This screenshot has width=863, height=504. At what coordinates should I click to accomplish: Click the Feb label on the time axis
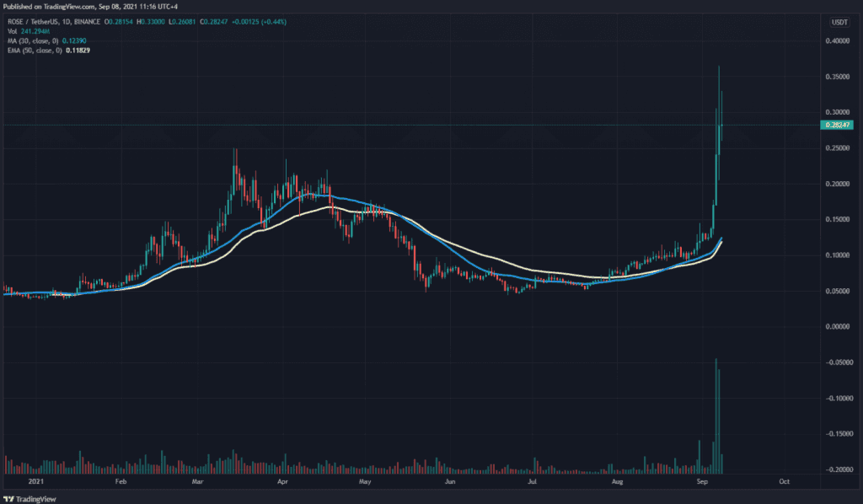[x=121, y=481]
